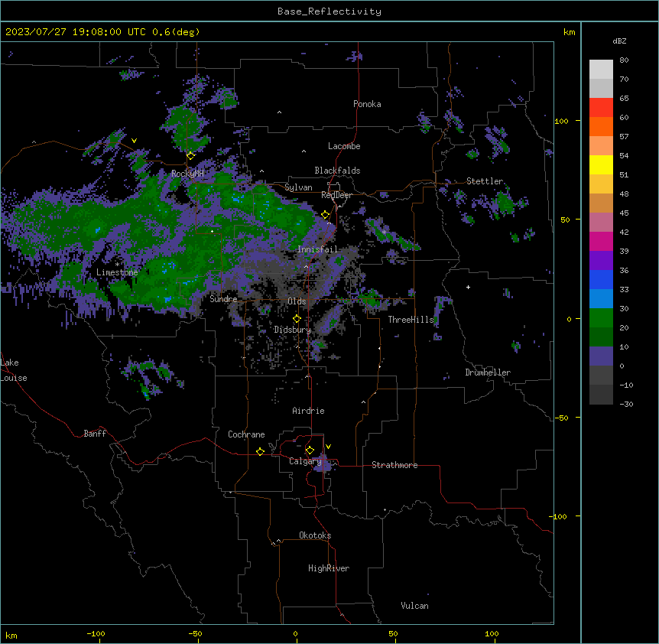Select the 54 dBZ yellow legend swatch
Viewport: 659px width, 644px height.
(601, 164)
